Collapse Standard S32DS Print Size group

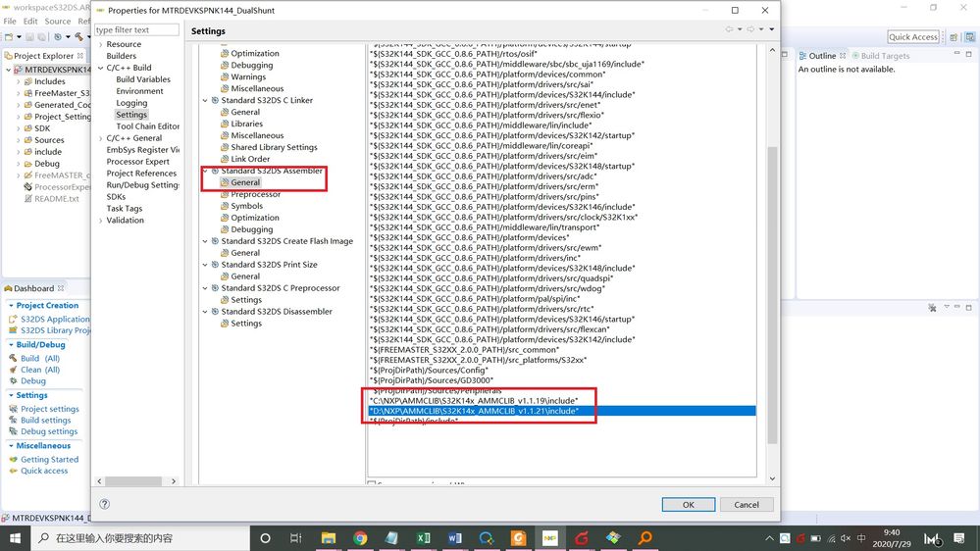pos(205,265)
